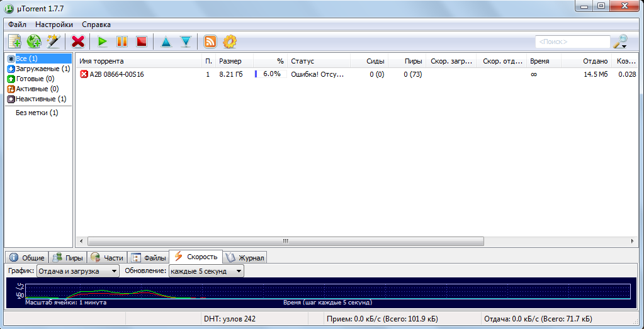This screenshot has height=329, width=644.
Task: Click the Прием download speed status entry
Action: coord(382,319)
